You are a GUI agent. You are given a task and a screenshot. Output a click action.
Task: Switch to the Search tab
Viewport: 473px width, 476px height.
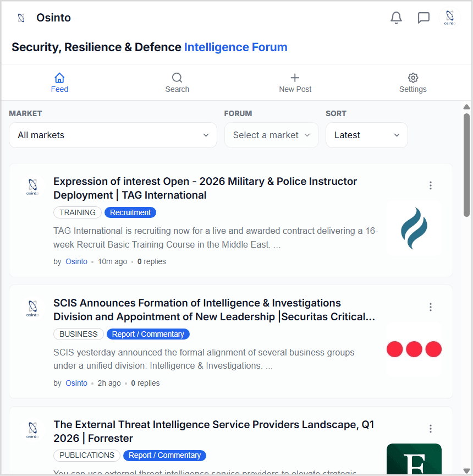tap(177, 83)
